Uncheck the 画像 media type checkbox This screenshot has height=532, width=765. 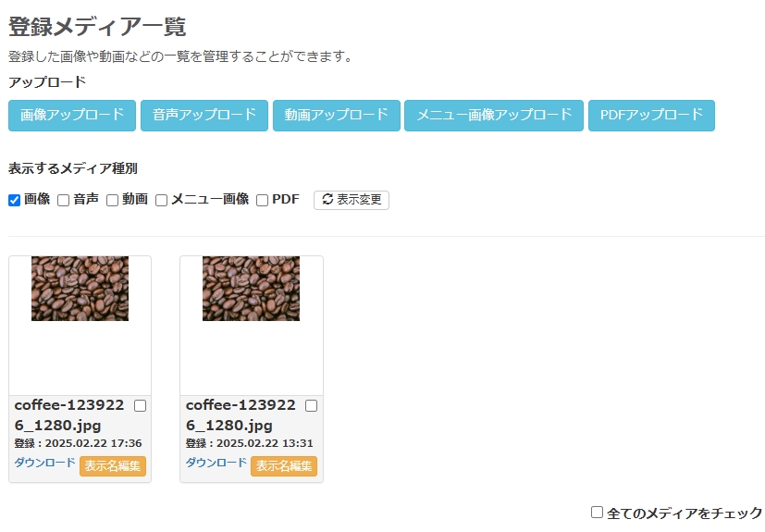[15, 200]
